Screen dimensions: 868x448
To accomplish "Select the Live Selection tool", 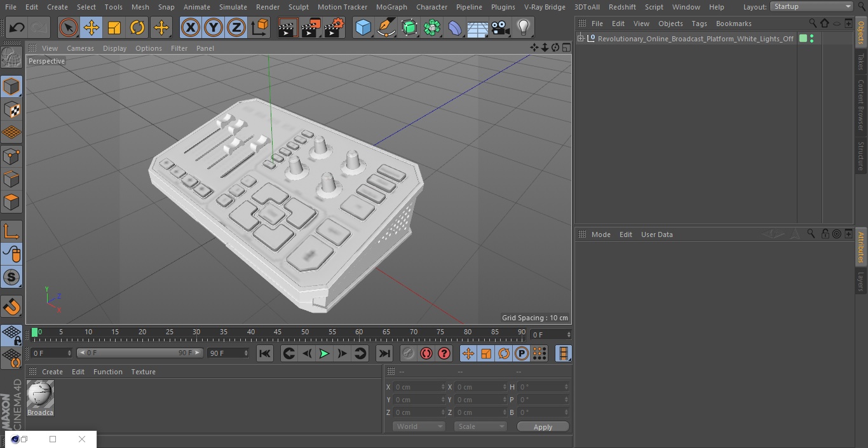I will coord(69,27).
